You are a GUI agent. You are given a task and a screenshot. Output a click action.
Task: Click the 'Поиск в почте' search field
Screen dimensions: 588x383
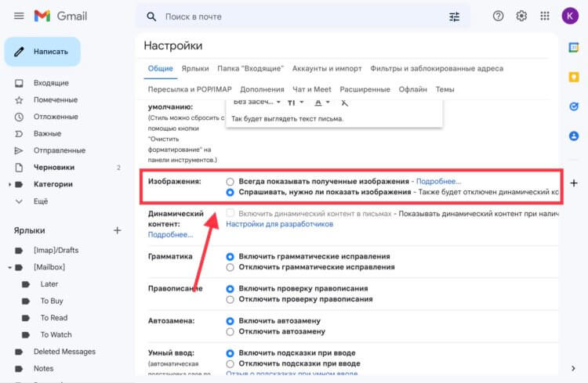pyautogui.click(x=296, y=17)
